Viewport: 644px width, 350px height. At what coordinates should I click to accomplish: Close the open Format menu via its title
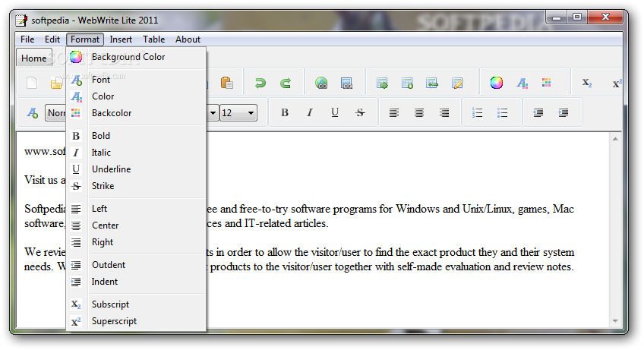point(85,39)
